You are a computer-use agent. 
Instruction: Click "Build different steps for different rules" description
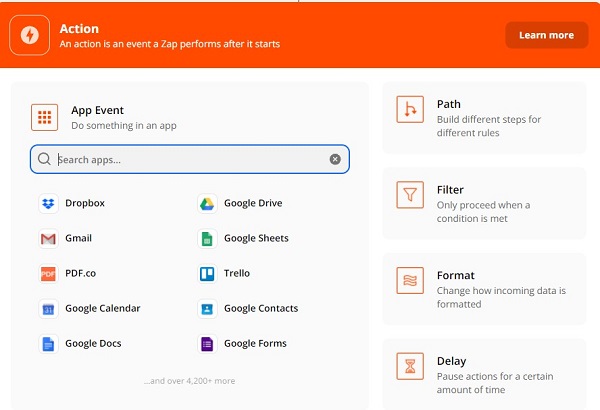[489, 126]
